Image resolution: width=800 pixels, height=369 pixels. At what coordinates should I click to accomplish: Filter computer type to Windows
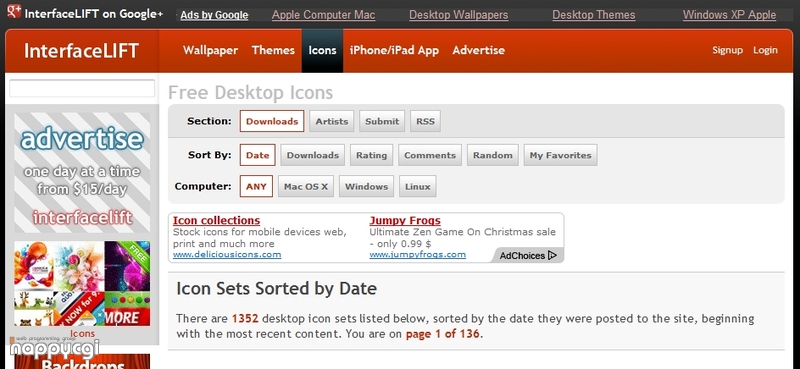367,186
